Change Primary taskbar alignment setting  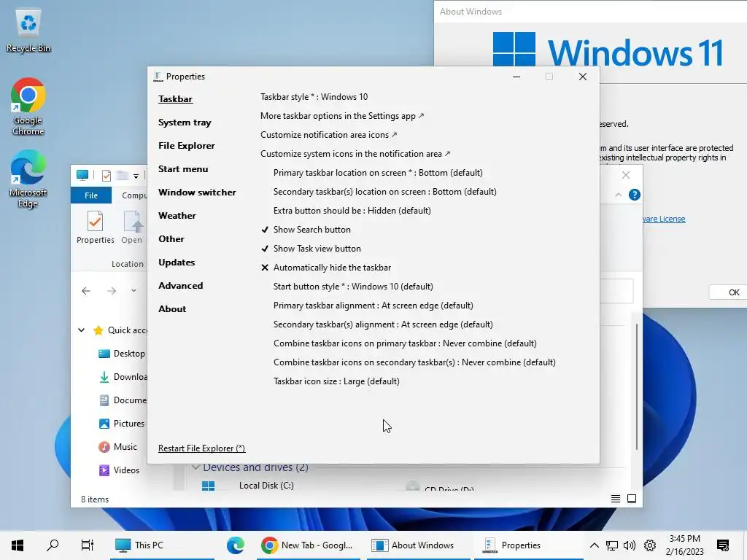click(373, 306)
